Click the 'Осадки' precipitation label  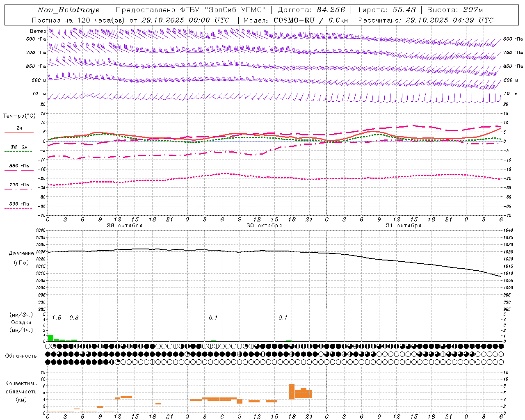21,322
